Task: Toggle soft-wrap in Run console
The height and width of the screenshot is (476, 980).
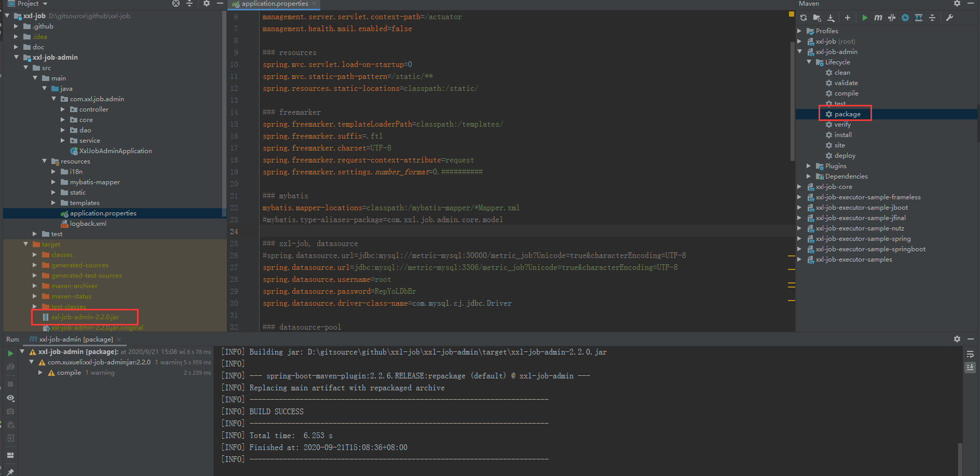Action: pos(970,354)
